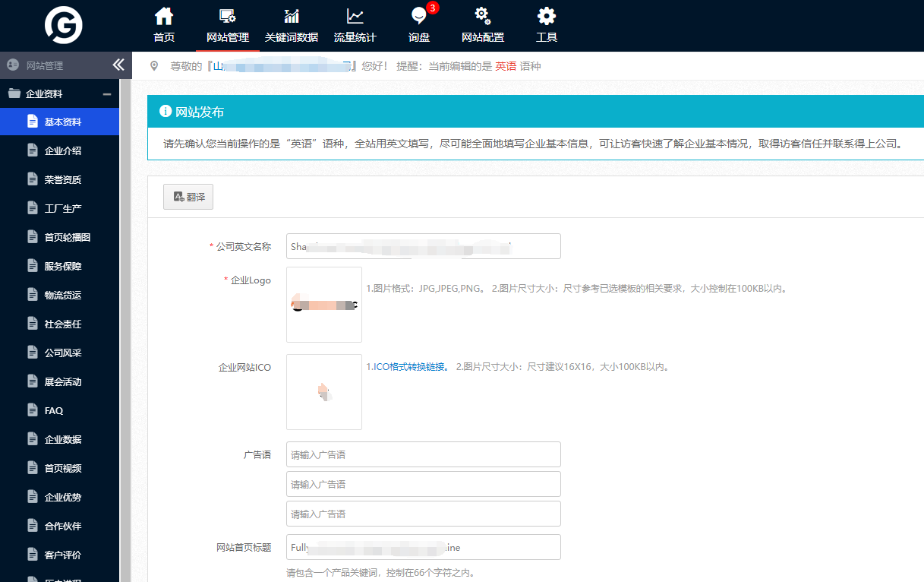This screenshot has width=924, height=582.
Task: Select the 网站管理 tab in top navigation
Action: pyautogui.click(x=227, y=25)
